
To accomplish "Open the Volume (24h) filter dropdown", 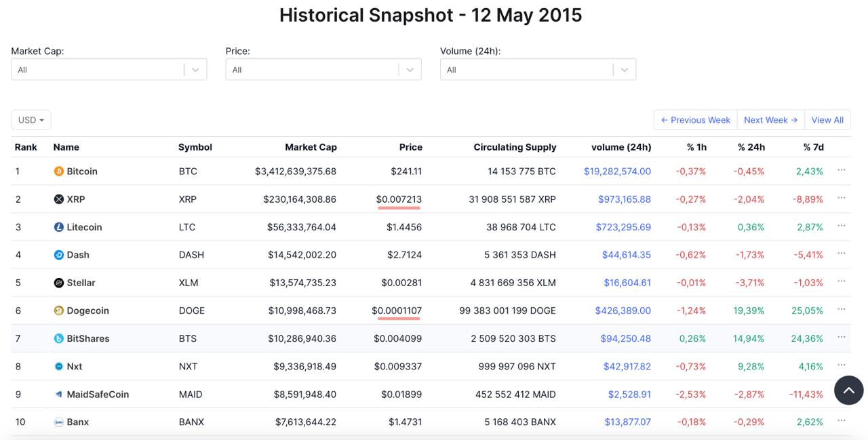I will 538,69.
